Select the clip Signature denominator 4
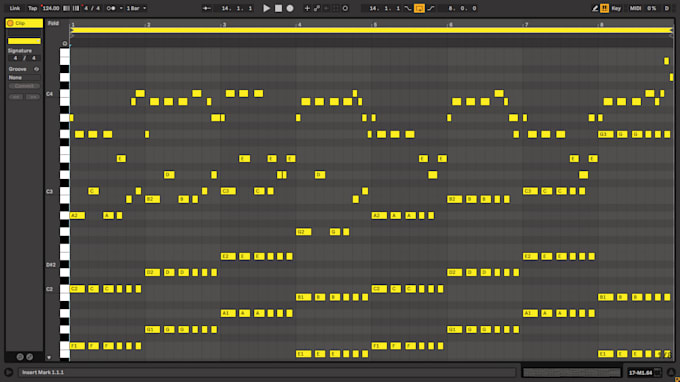 [33, 58]
